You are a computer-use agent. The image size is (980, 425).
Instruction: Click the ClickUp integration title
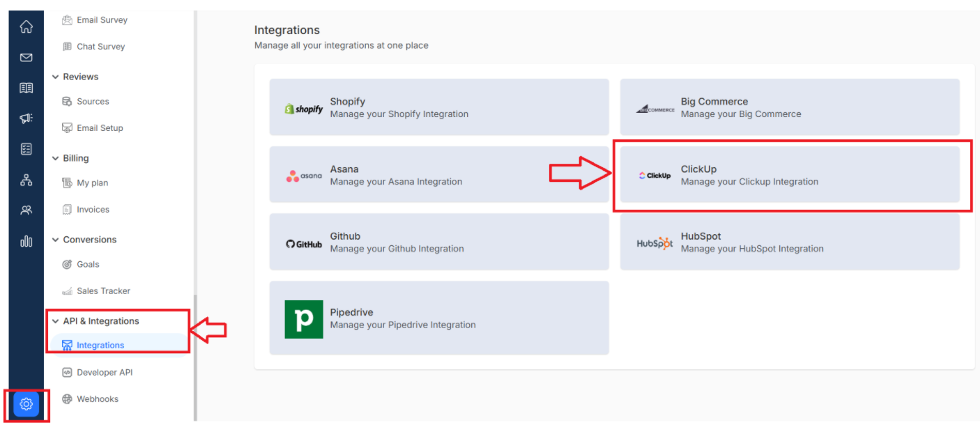[x=698, y=169]
